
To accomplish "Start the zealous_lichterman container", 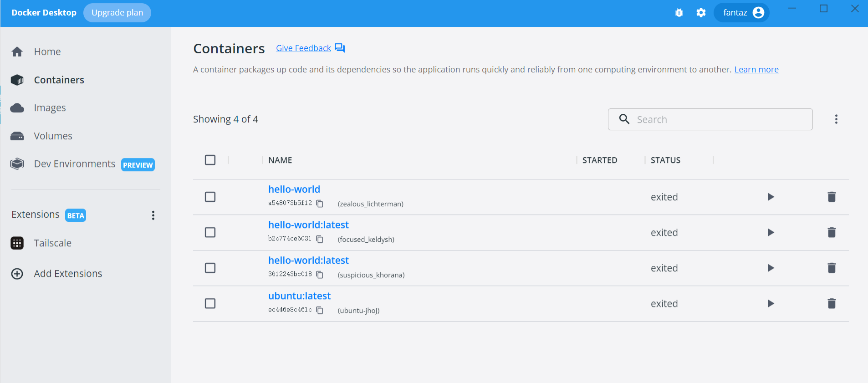I will tap(771, 197).
